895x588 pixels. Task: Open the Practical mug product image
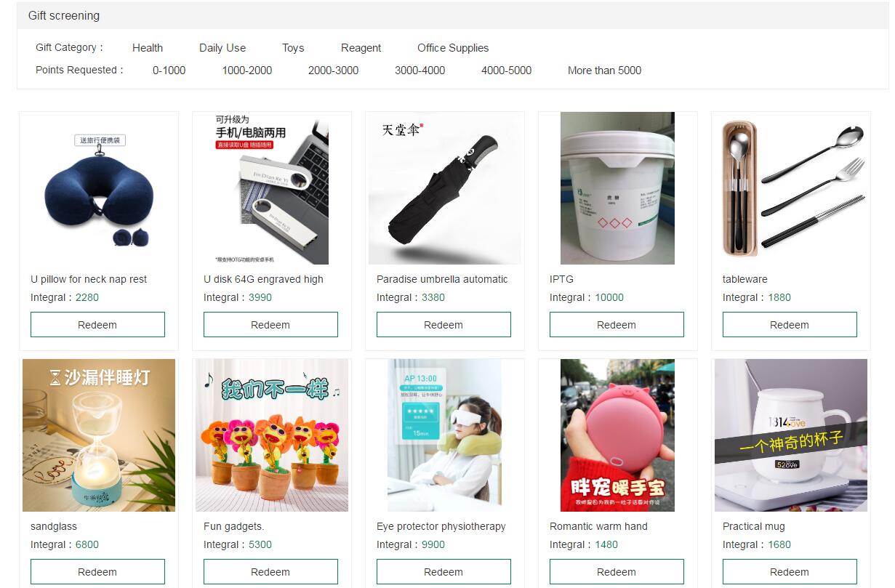click(x=790, y=435)
